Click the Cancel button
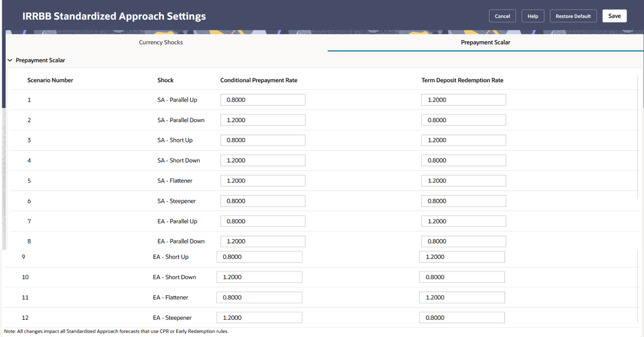Viewport: 644px width, 337px height. (x=502, y=16)
